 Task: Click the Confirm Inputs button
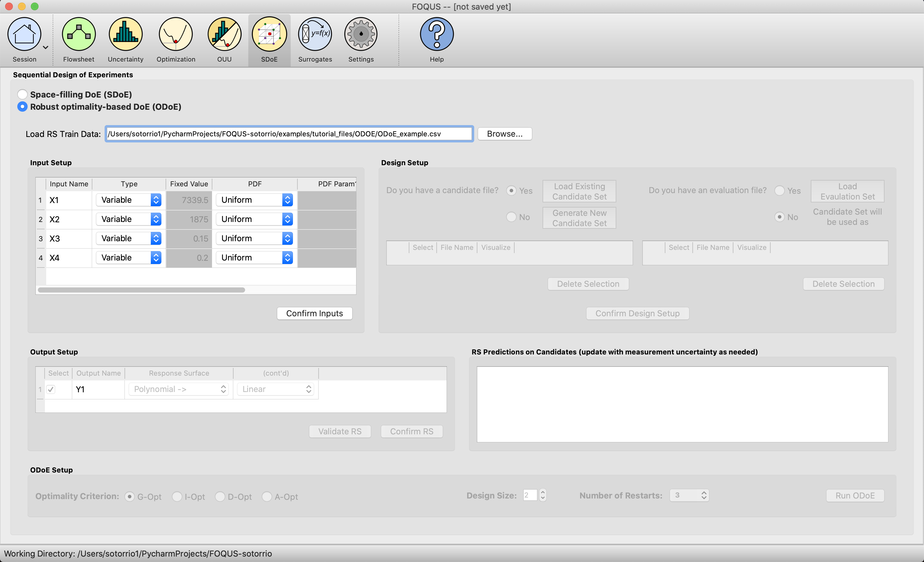(314, 313)
